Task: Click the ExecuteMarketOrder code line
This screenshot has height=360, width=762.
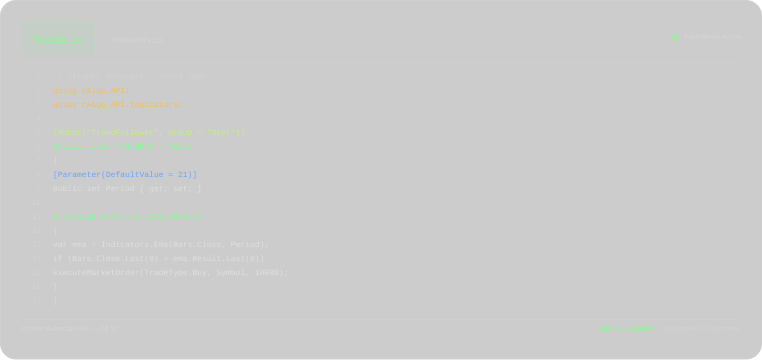Action: point(171,273)
